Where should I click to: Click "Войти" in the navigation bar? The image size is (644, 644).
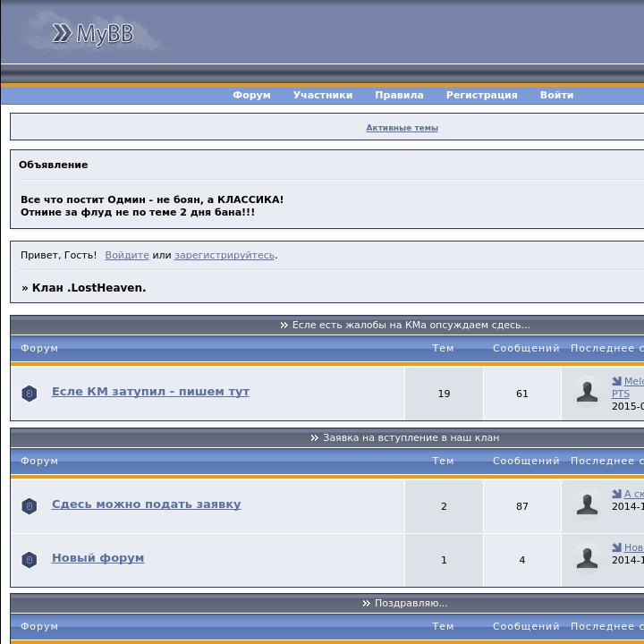coord(556,95)
